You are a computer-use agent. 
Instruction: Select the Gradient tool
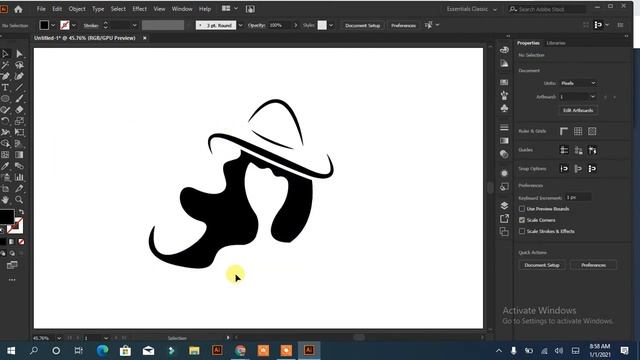tap(19, 155)
